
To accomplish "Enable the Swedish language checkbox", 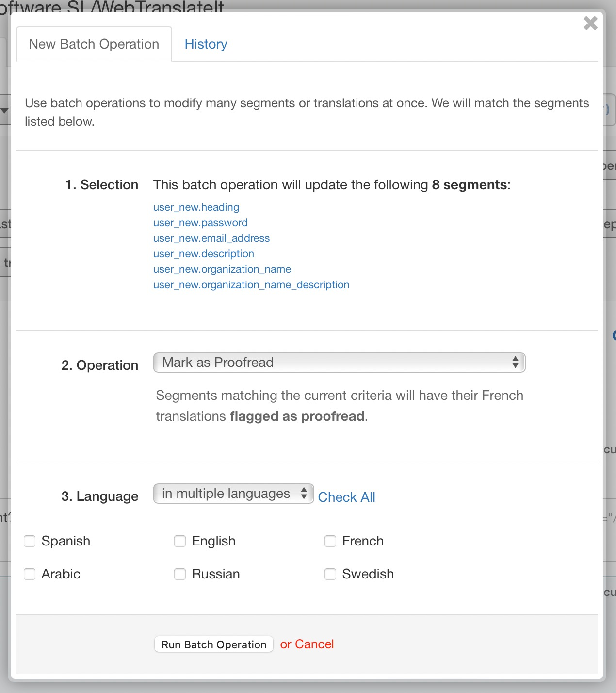I will pos(331,574).
